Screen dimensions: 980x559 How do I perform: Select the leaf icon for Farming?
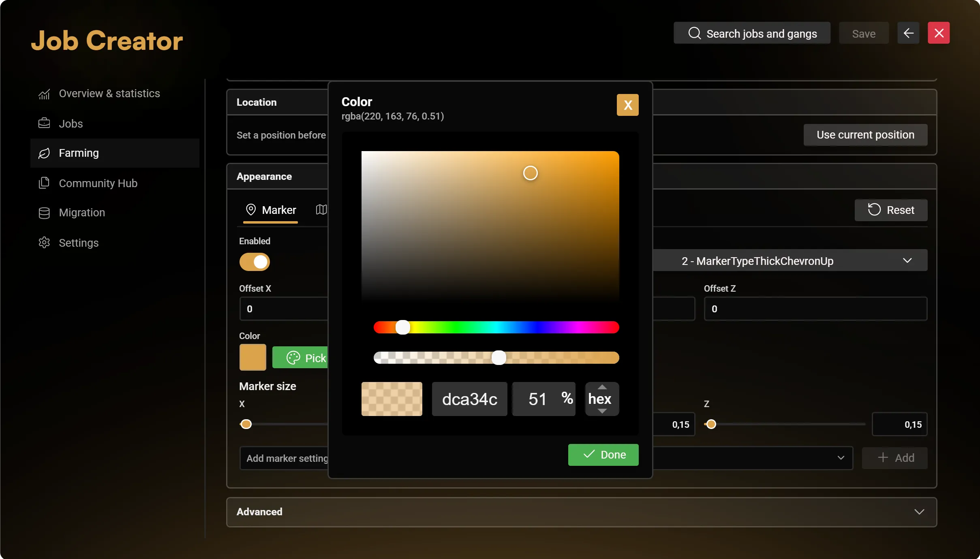tap(44, 153)
